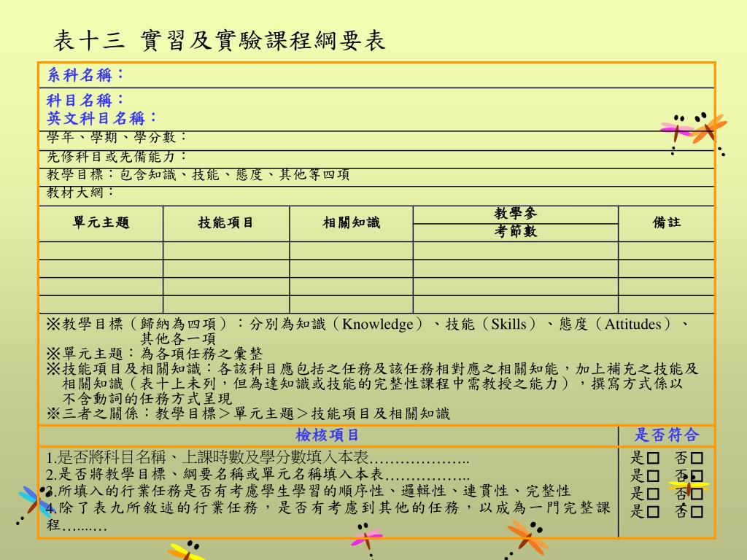Select the 英文科目名稱 label
The height and width of the screenshot is (560, 747).
tap(101, 117)
